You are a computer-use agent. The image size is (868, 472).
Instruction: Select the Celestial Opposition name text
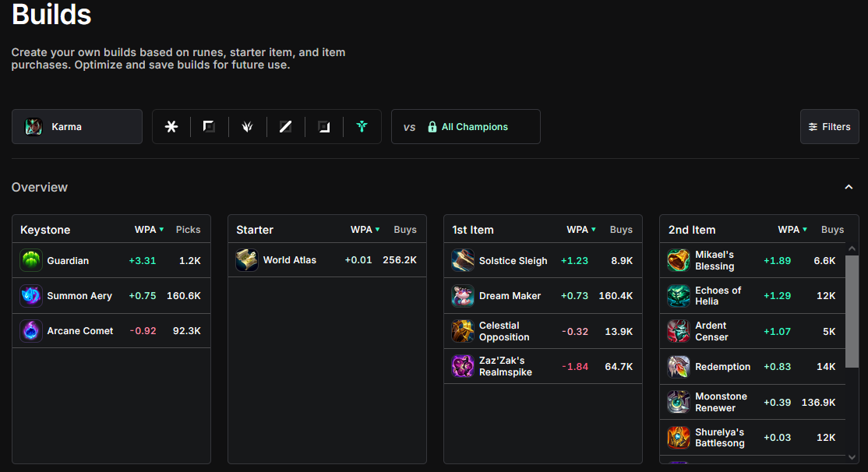pyautogui.click(x=504, y=331)
